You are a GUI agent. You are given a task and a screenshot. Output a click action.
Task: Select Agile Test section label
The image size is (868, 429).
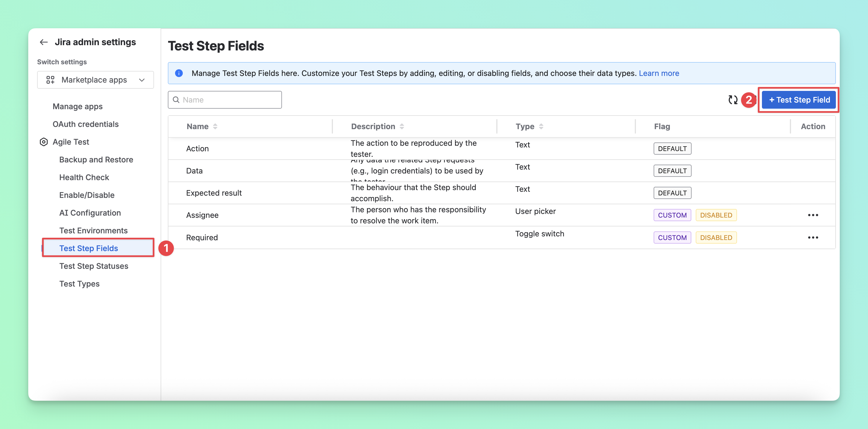(x=71, y=142)
